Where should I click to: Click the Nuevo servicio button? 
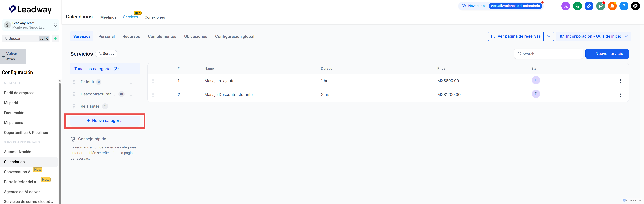coord(607,54)
